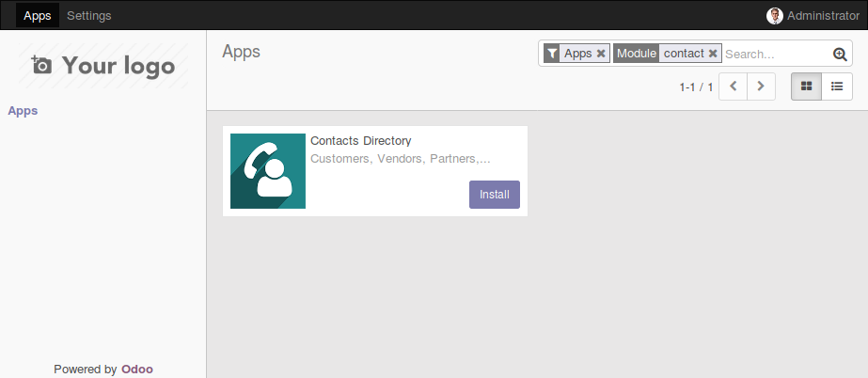Click the Administrator avatar picture
This screenshot has width=868, height=378.
pos(775,15)
